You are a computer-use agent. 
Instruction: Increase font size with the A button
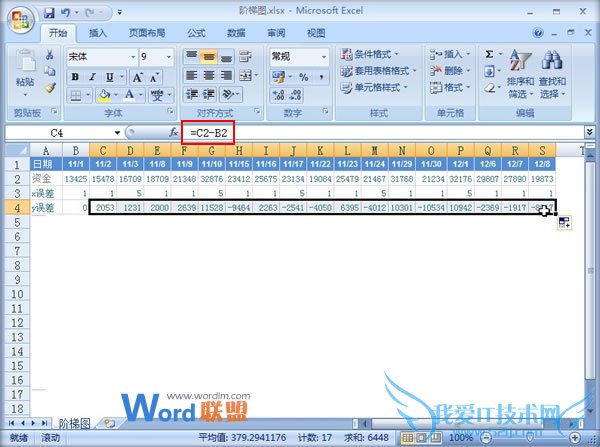[137, 78]
